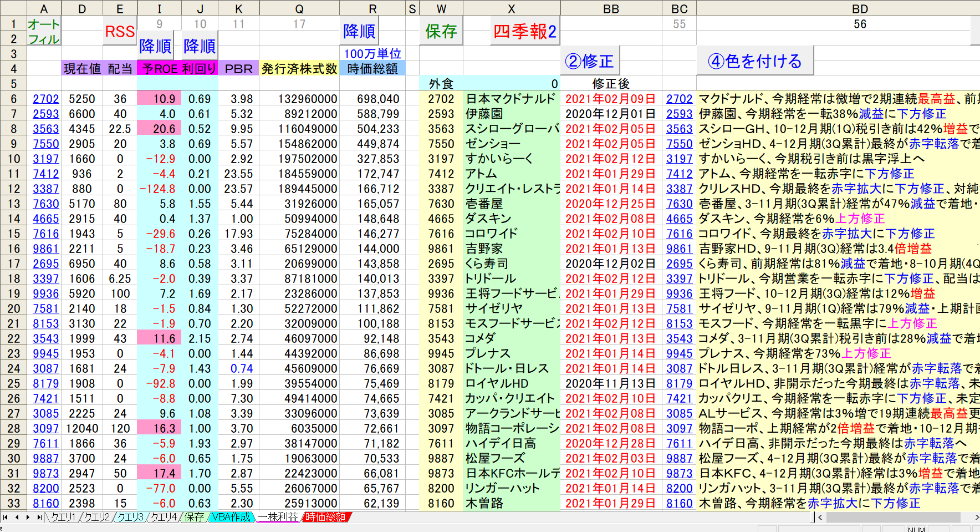
Task: Click horizontal scrollbar left arrow
Action: pos(821,517)
